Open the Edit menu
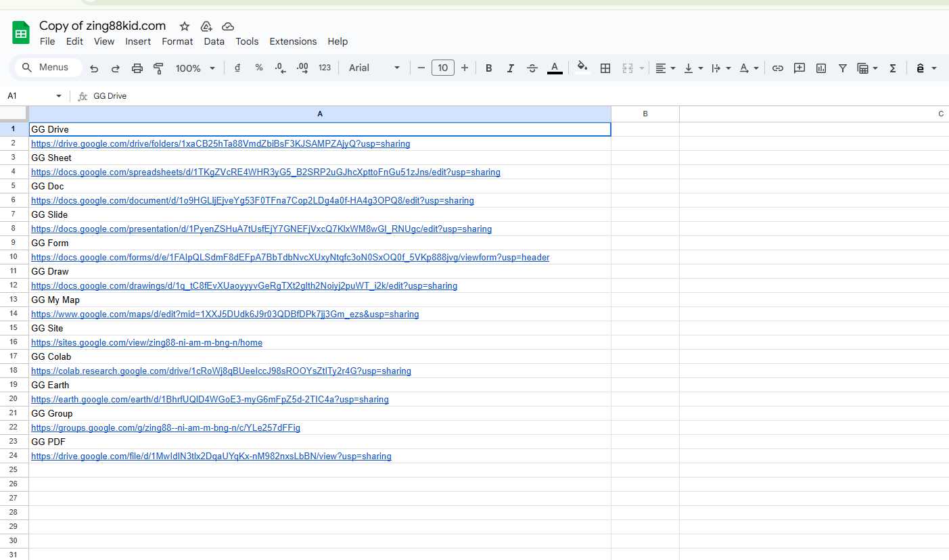The image size is (949, 560). click(x=74, y=41)
